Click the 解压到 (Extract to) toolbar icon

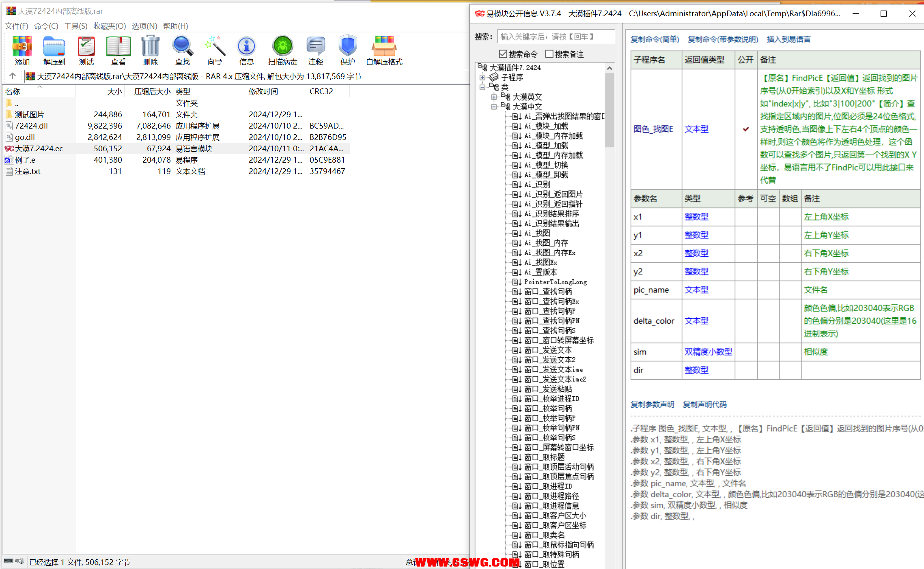point(54,50)
